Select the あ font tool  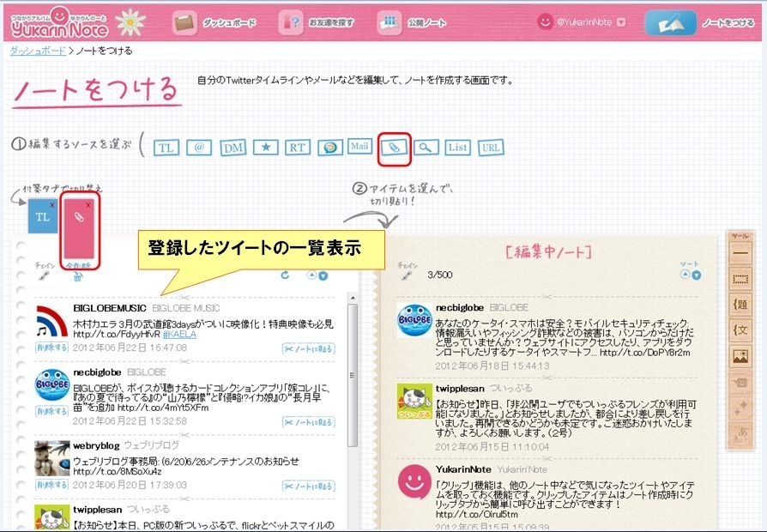(740, 433)
